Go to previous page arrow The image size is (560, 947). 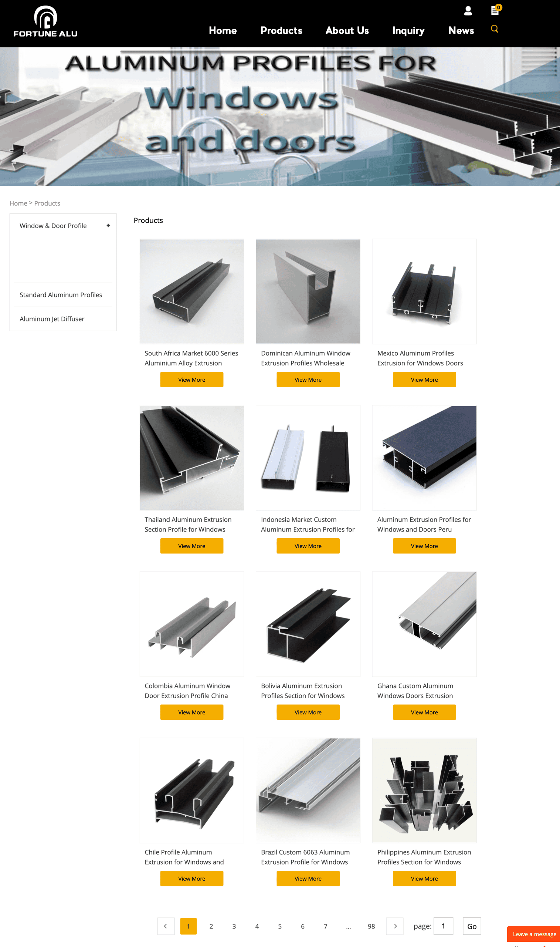point(166,926)
